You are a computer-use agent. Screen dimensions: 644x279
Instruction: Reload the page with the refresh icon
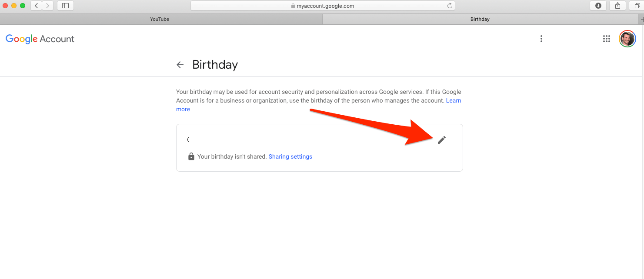pos(450,6)
